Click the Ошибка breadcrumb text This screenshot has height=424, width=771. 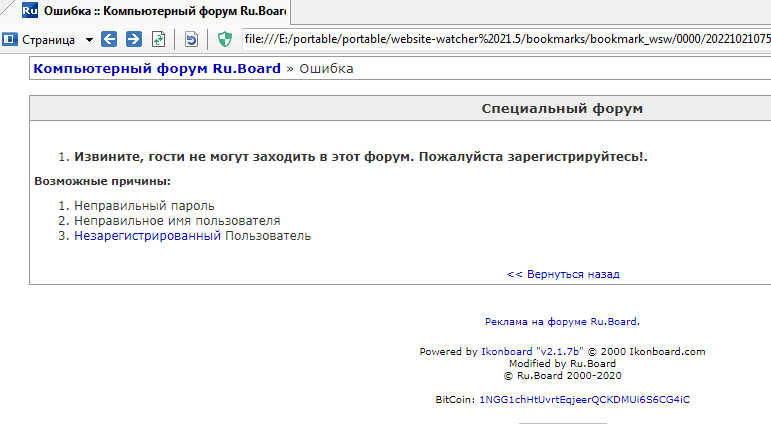(x=326, y=68)
